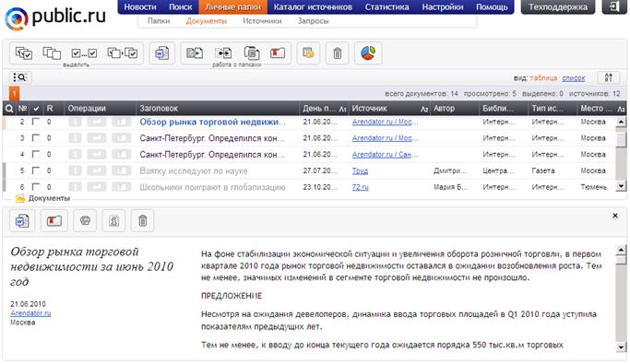Delete document using preview pane trash icon

click(x=143, y=220)
